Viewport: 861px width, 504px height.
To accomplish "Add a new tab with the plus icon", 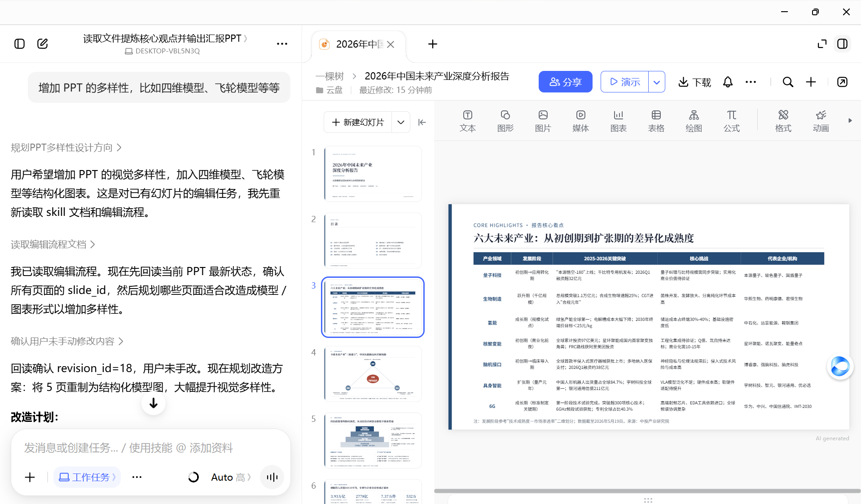I will pos(433,44).
